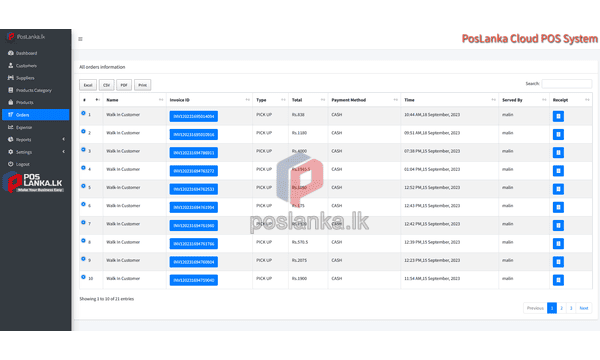Open pagination page 2
600x360 pixels.
click(x=561, y=308)
